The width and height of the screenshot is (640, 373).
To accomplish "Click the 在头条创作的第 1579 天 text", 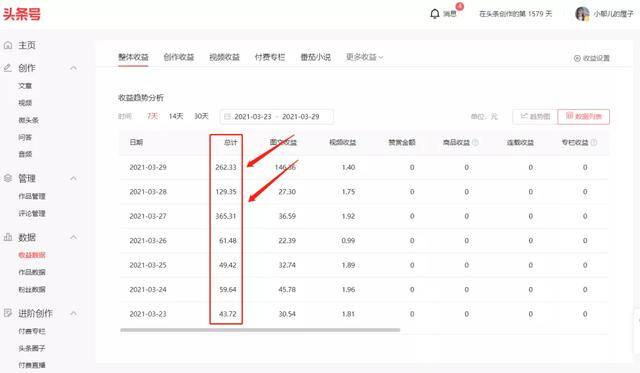I will click(x=516, y=14).
